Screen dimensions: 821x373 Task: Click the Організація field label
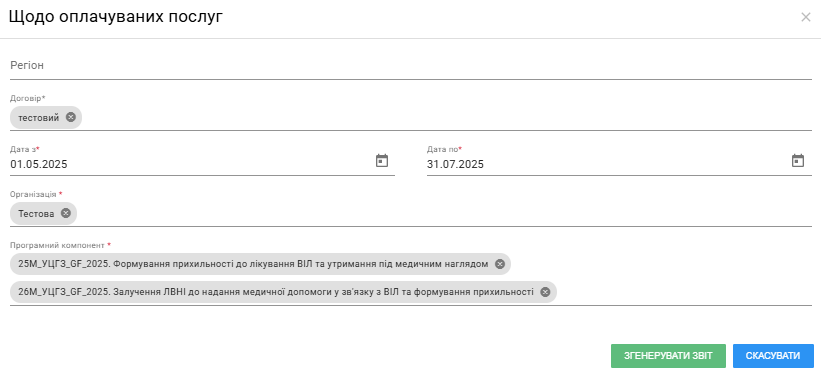tap(36, 194)
